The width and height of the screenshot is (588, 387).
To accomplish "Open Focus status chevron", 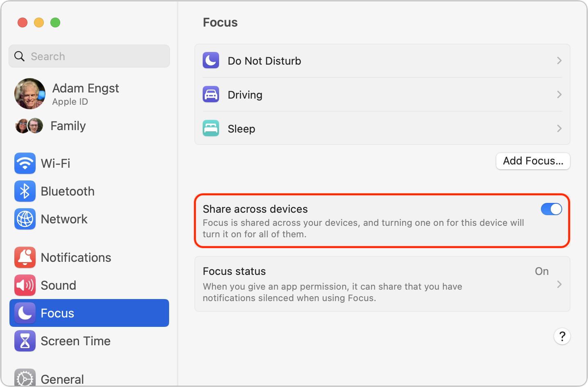I will click(559, 284).
